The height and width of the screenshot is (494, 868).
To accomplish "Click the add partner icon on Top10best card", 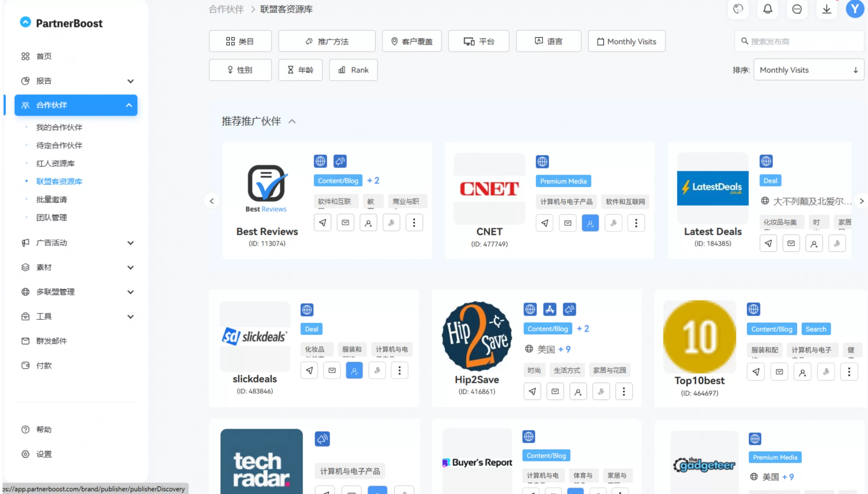I will tap(802, 372).
